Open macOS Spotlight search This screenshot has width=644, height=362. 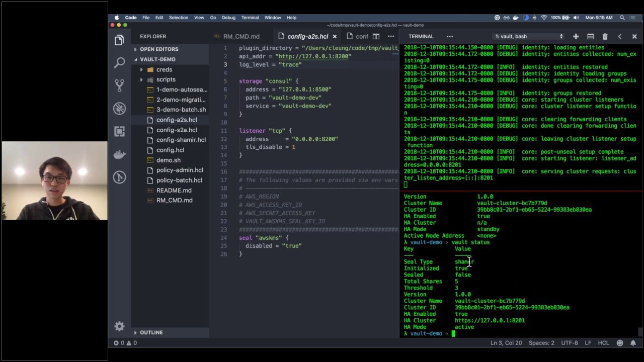(x=622, y=18)
